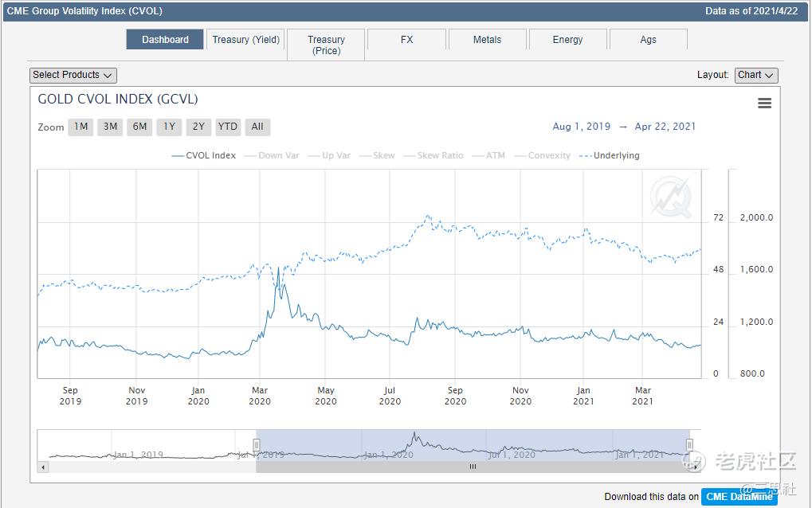The image size is (812, 508).
Task: Click the 72 volatility axis value
Action: 718,218
